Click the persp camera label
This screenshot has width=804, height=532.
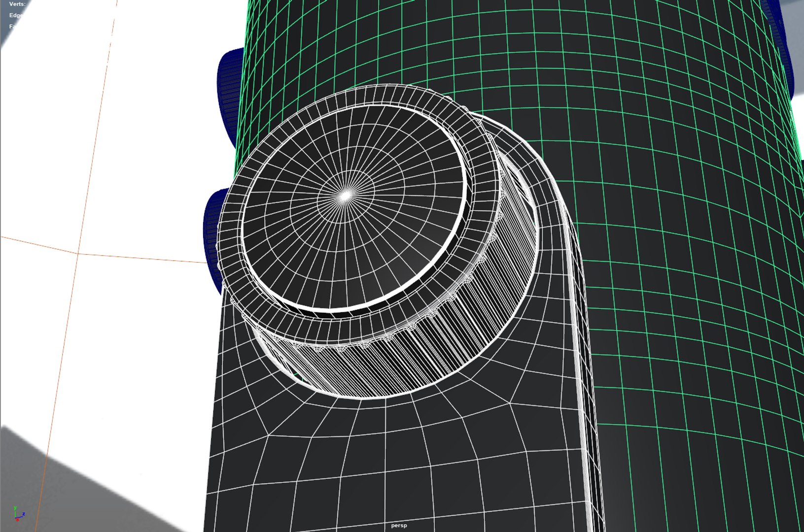tap(399, 526)
